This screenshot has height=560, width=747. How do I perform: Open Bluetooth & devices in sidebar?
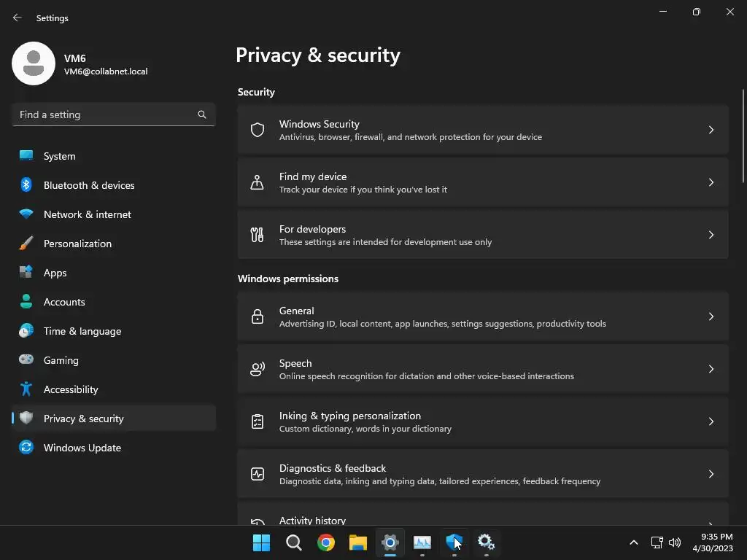(x=89, y=185)
